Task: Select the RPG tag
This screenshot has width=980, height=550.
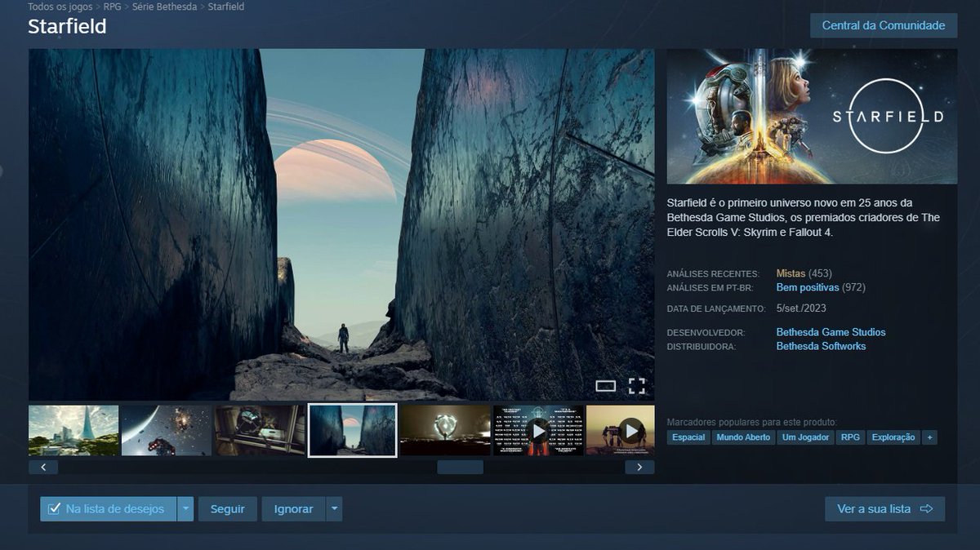Action: click(x=850, y=437)
